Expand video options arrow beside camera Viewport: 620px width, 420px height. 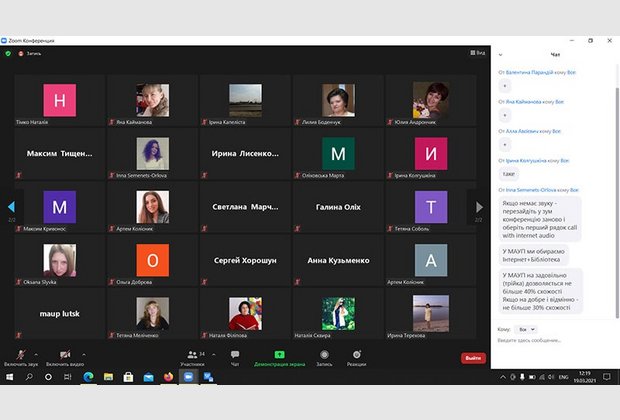84,354
